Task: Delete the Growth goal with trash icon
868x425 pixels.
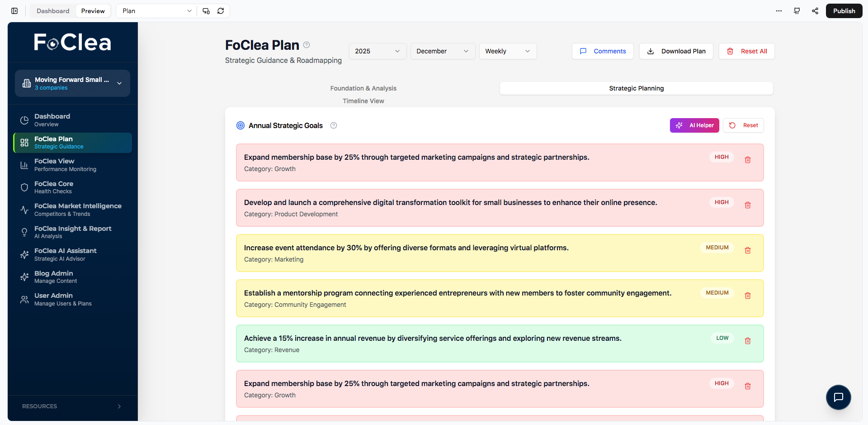Action: point(748,159)
